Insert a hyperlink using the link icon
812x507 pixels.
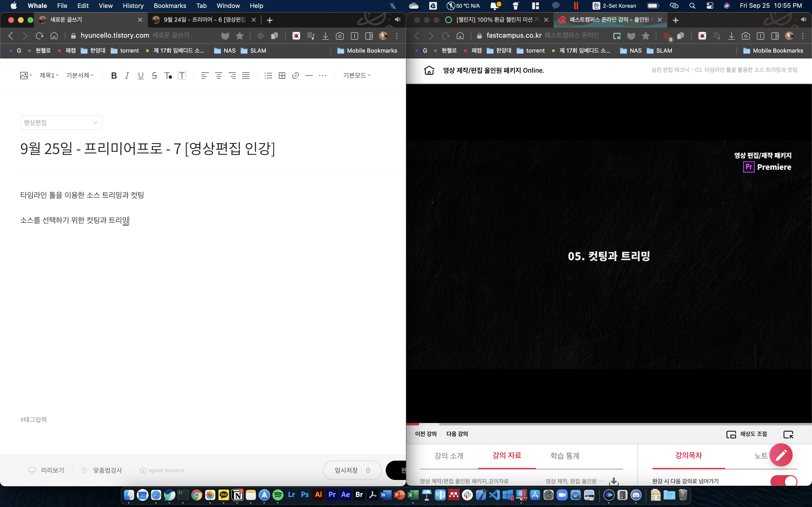[x=295, y=75]
